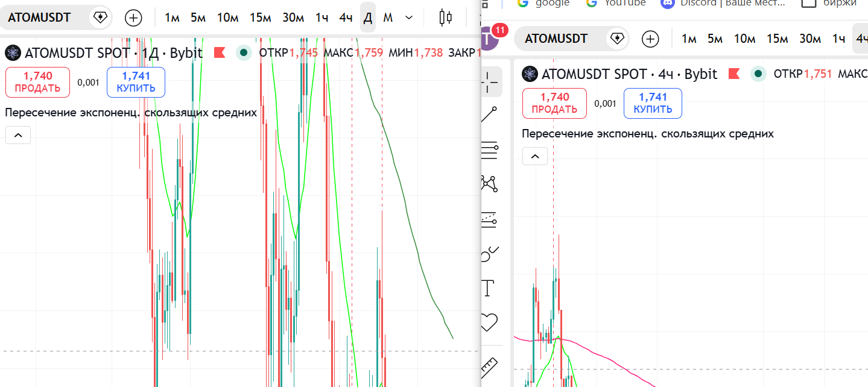Click ATOM coin logo in left chart legend

coord(13,53)
